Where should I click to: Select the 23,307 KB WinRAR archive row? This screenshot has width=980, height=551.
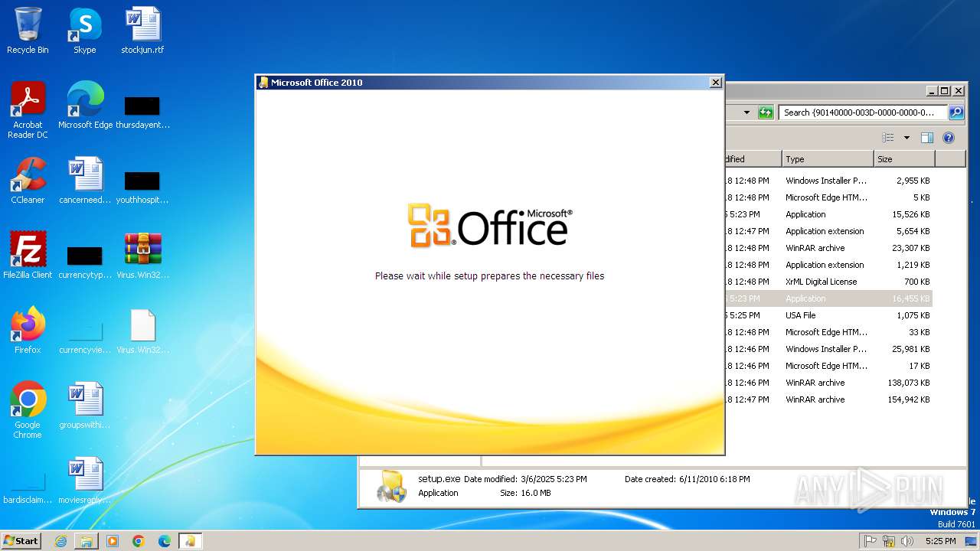coord(828,248)
